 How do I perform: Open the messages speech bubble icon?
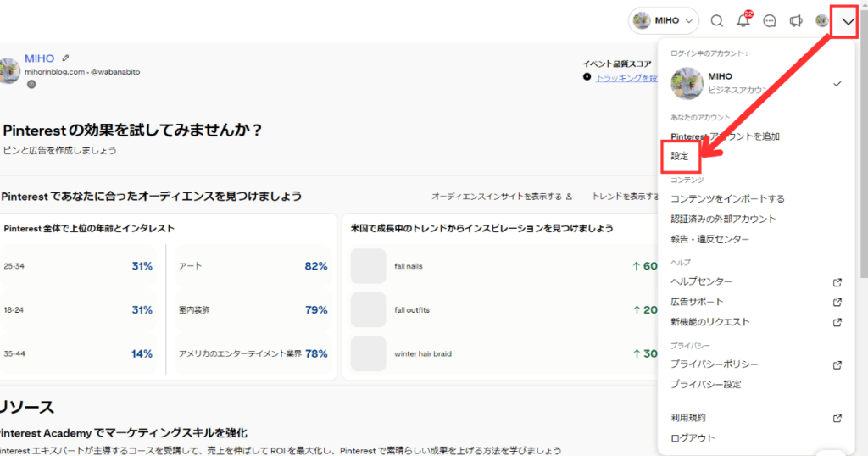(770, 21)
